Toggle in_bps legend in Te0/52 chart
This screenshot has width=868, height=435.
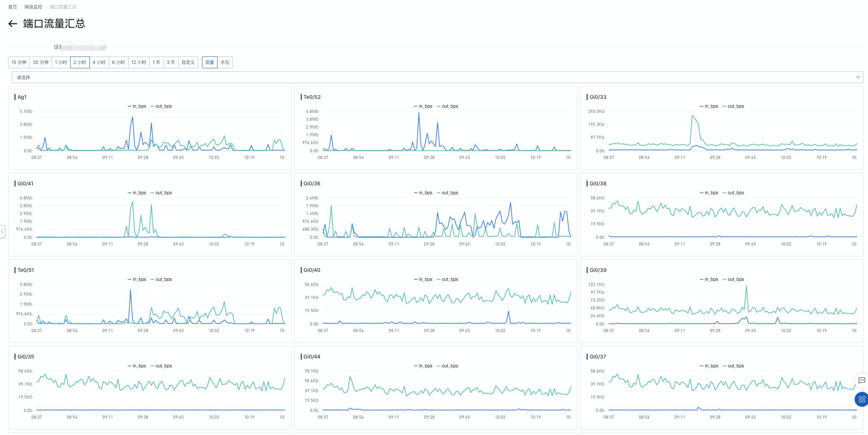coord(423,106)
